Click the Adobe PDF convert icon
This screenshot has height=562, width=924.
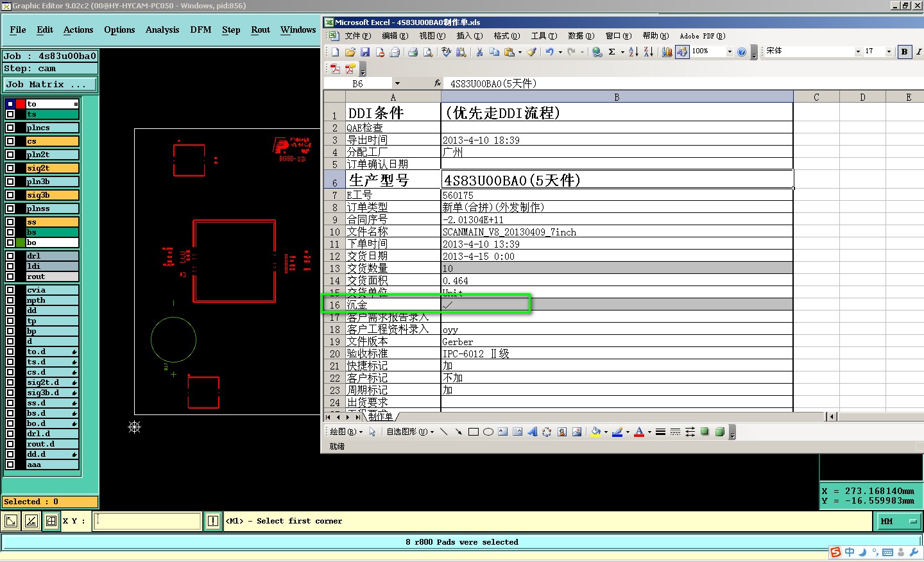[x=335, y=69]
